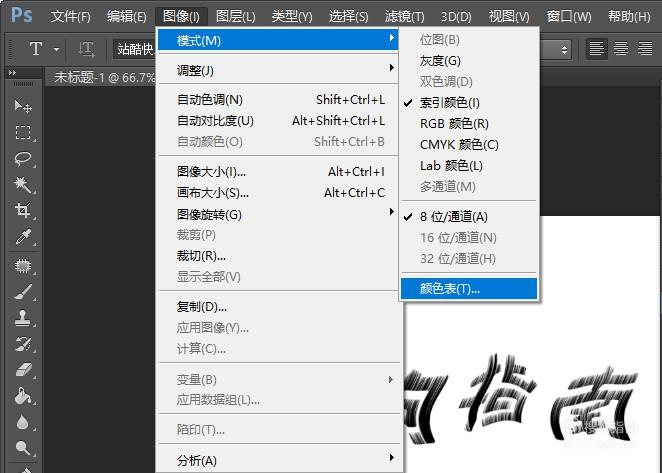Viewport: 662px width, 473px height.
Task: Align text left
Action: [596, 49]
